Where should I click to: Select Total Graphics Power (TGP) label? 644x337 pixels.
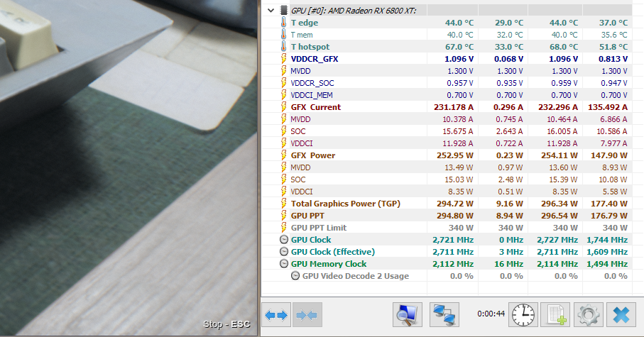pyautogui.click(x=345, y=204)
